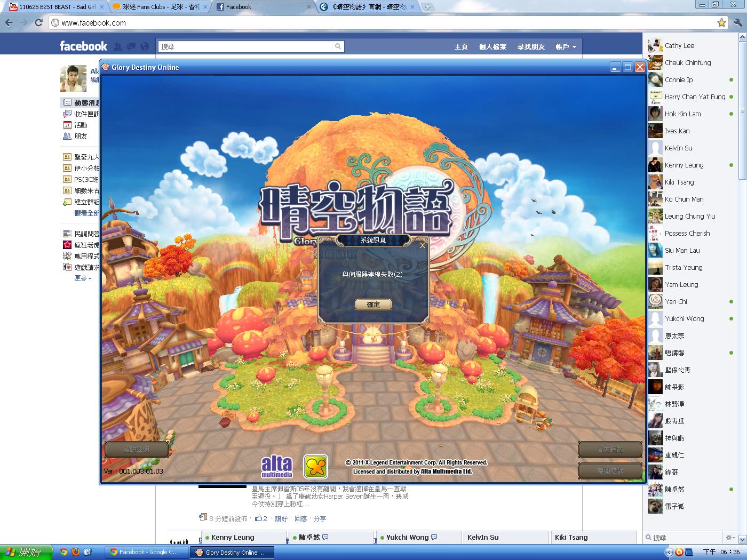The height and width of the screenshot is (560, 747).
Task: Open the new tab button
Action: coord(427,7)
